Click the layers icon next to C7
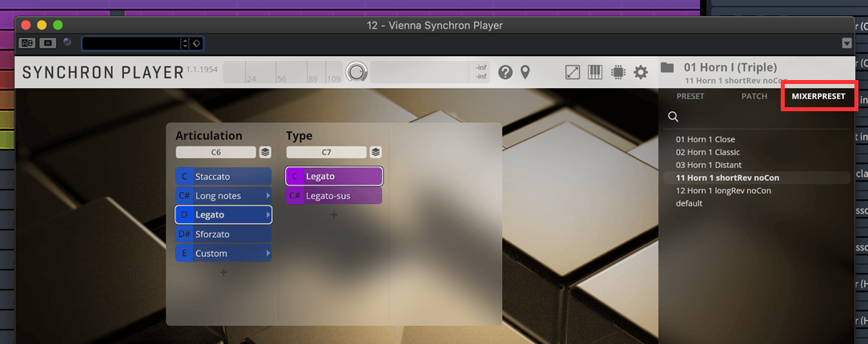868x344 pixels. (x=376, y=152)
